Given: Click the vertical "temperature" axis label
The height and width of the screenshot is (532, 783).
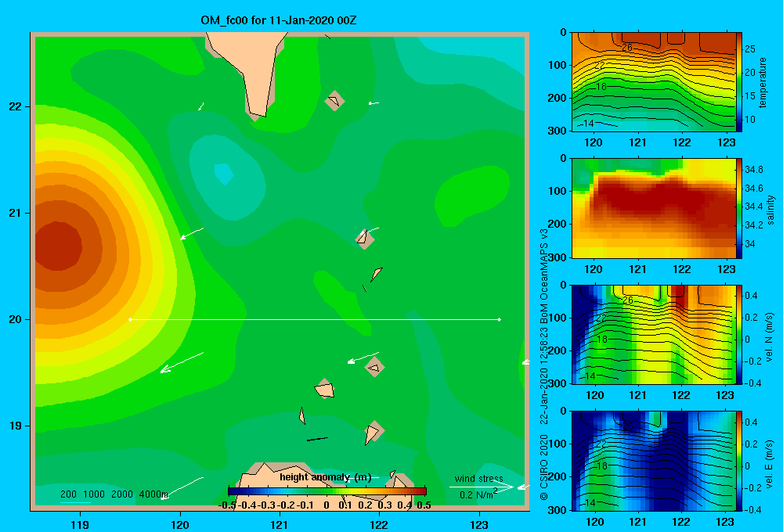Looking at the screenshot, I should (x=762, y=82).
